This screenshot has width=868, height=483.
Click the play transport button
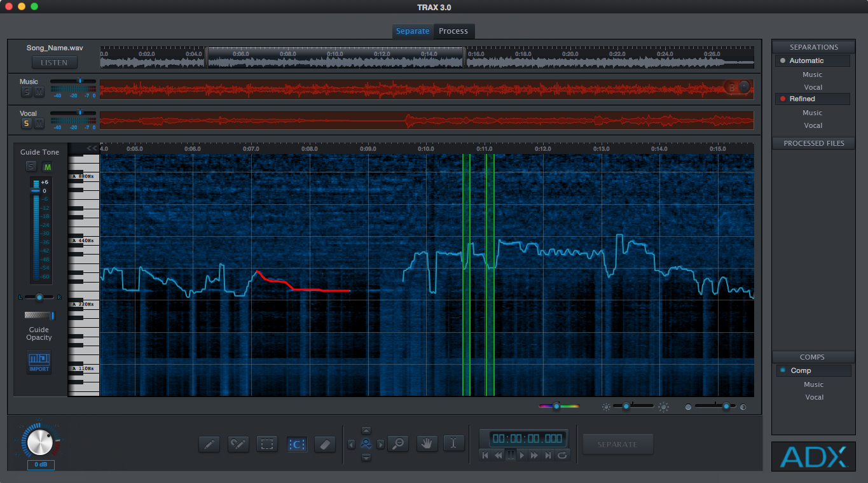[x=523, y=455]
